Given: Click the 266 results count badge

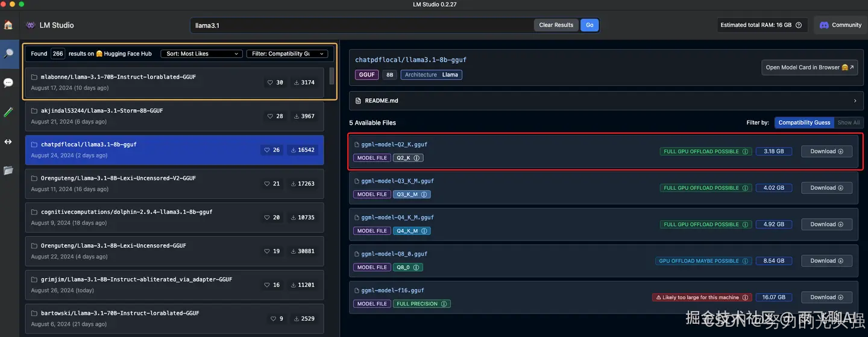Looking at the screenshot, I should point(58,54).
